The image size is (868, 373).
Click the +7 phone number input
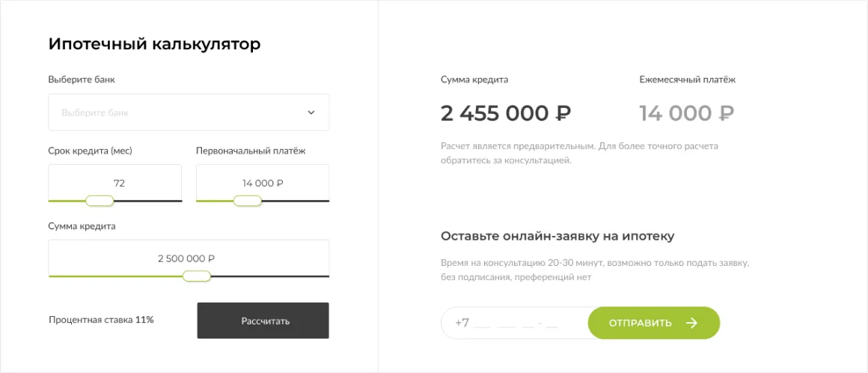click(x=515, y=323)
